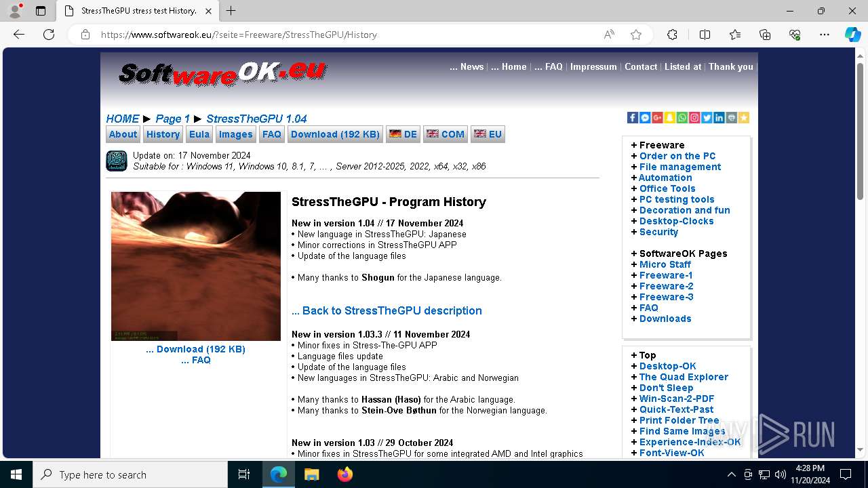This screenshot has height=488, width=868.
Task: Share on Twitter icon
Action: [707, 118]
